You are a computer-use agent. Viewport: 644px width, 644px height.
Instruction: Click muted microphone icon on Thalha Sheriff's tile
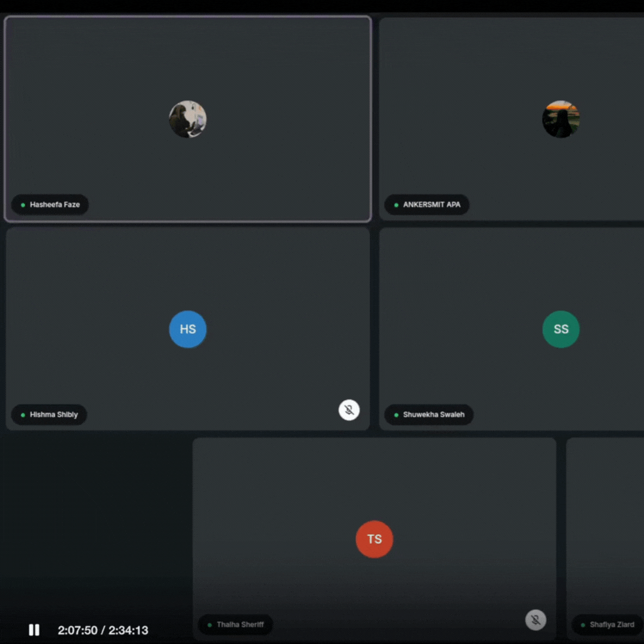[x=535, y=620]
